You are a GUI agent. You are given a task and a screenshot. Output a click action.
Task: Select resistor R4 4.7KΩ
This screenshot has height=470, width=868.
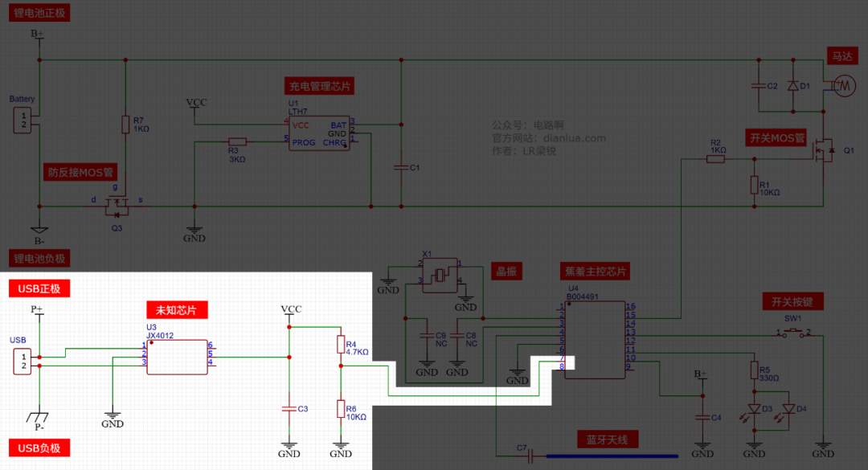click(341, 345)
